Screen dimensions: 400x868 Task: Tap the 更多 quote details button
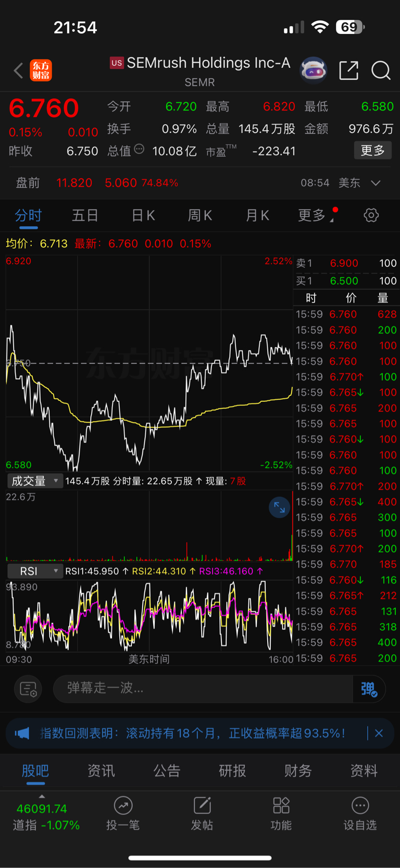[373, 151]
